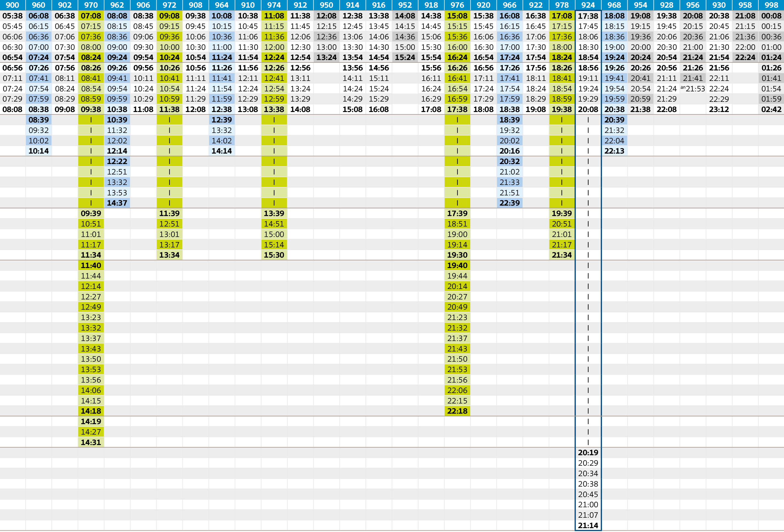Select the 12:22 time cell
The height and width of the screenshot is (532, 784).
tap(117, 161)
